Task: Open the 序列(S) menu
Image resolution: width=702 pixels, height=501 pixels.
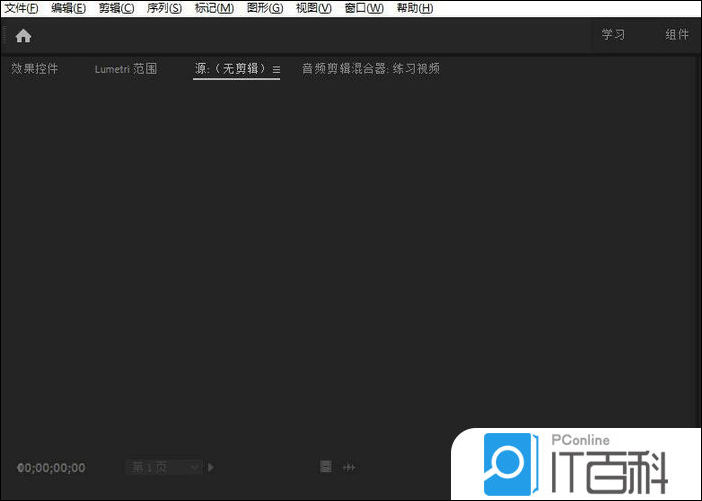Action: pyautogui.click(x=164, y=8)
